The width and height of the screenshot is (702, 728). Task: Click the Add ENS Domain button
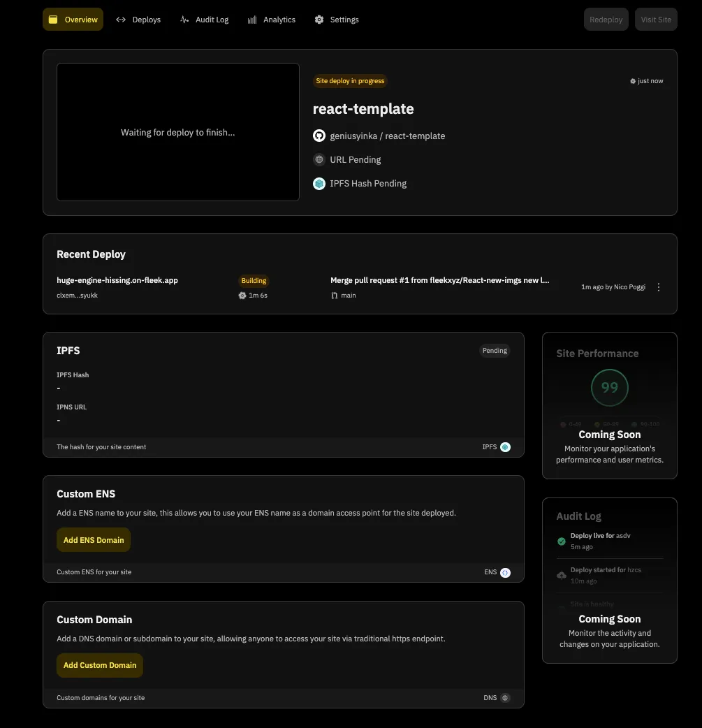[94, 540]
